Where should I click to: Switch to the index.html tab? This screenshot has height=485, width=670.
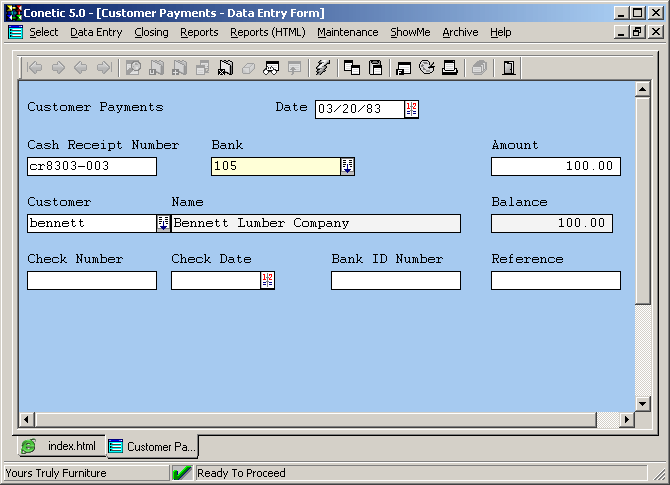(x=61, y=446)
